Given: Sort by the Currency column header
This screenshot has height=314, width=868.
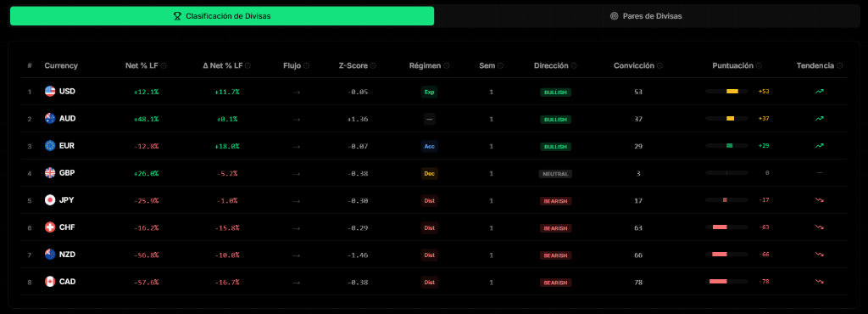Looking at the screenshot, I should 61,66.
